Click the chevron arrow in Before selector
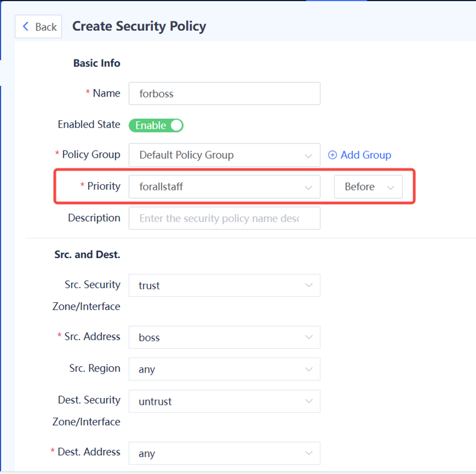 [391, 188]
